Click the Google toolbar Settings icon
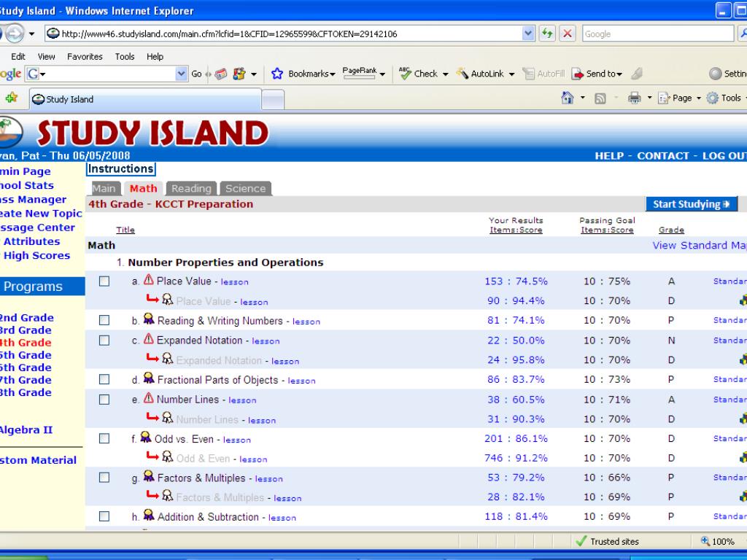747x560 pixels. 715,74
